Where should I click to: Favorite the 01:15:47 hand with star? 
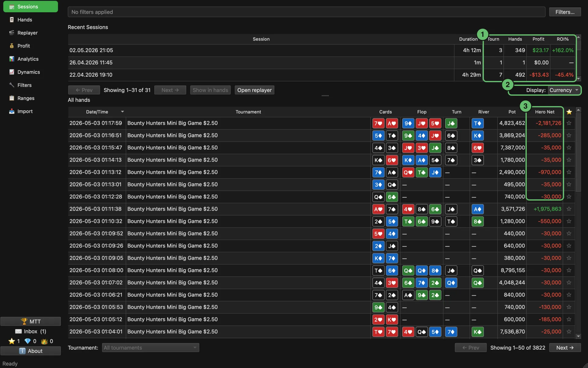[569, 148]
